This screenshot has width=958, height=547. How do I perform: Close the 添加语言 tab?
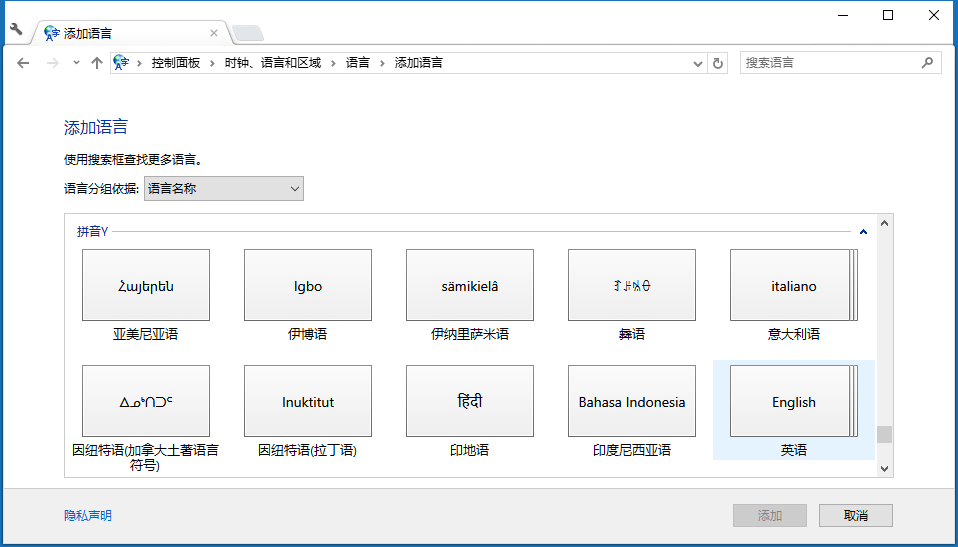(214, 33)
